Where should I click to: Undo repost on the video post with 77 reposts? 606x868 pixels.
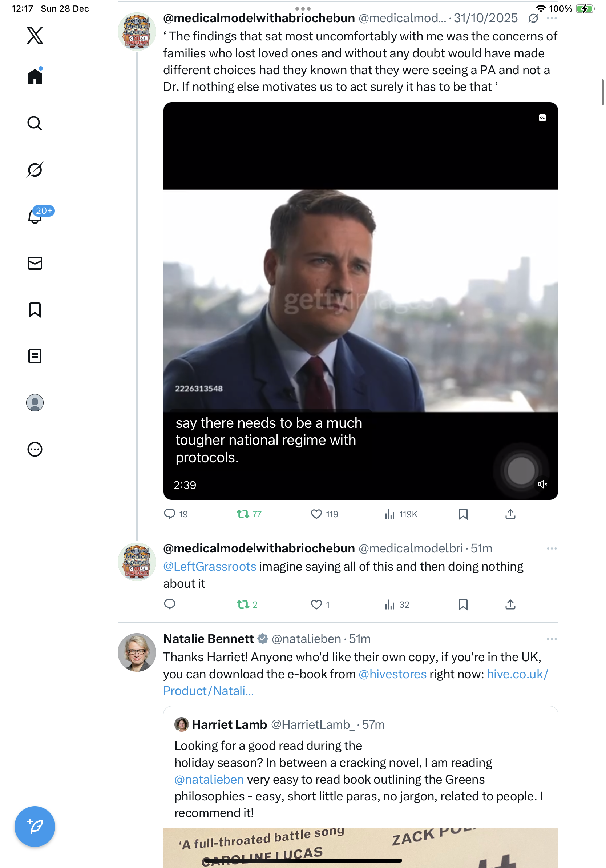point(243,514)
